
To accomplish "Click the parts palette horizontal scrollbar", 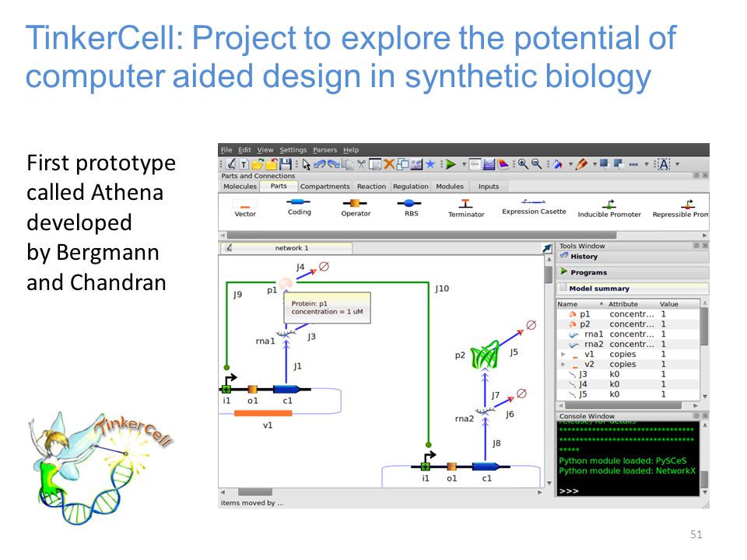I will tap(421, 235).
